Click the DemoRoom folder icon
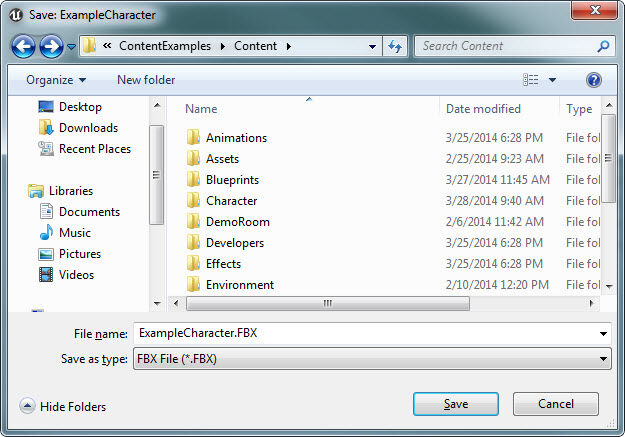This screenshot has height=437, width=625. point(193,222)
